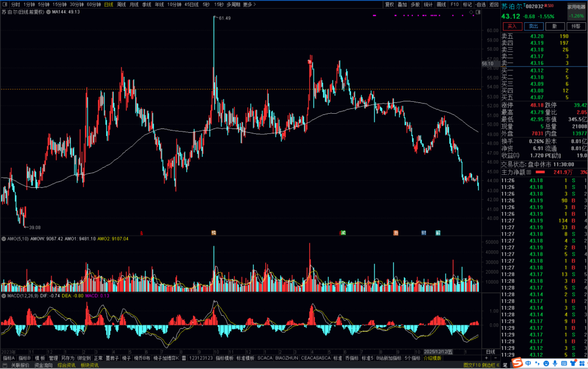This screenshot has width=588, height=369.
Task: Open the circular dropdown beside 苏泊尔(日线,前复权)
Action: click(x=48, y=11)
